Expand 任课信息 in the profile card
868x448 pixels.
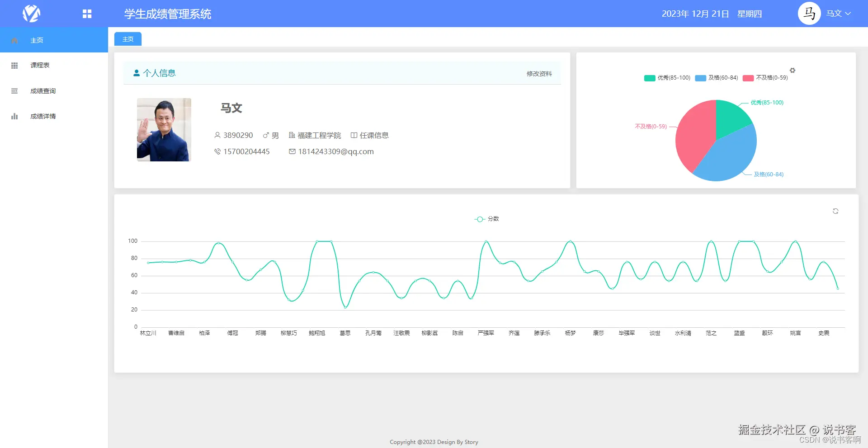tap(371, 135)
